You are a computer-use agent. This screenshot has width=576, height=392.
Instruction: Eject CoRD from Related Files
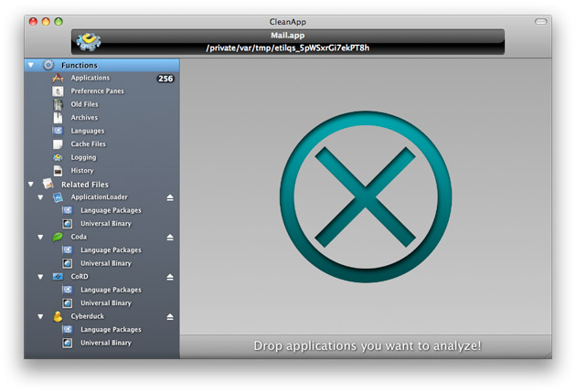click(x=170, y=277)
